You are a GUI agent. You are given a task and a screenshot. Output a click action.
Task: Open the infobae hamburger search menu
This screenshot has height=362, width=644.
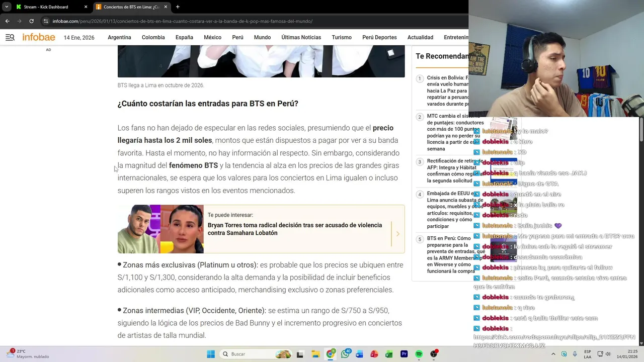pos(10,37)
